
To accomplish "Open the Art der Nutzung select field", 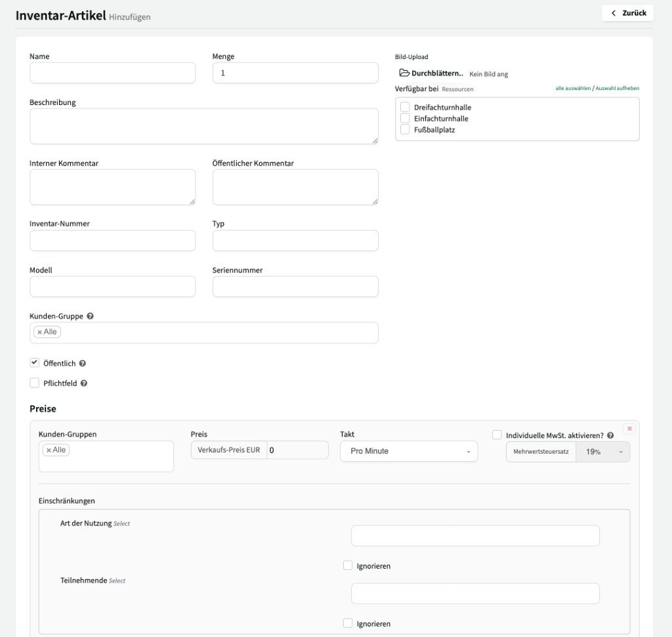I will [475, 536].
